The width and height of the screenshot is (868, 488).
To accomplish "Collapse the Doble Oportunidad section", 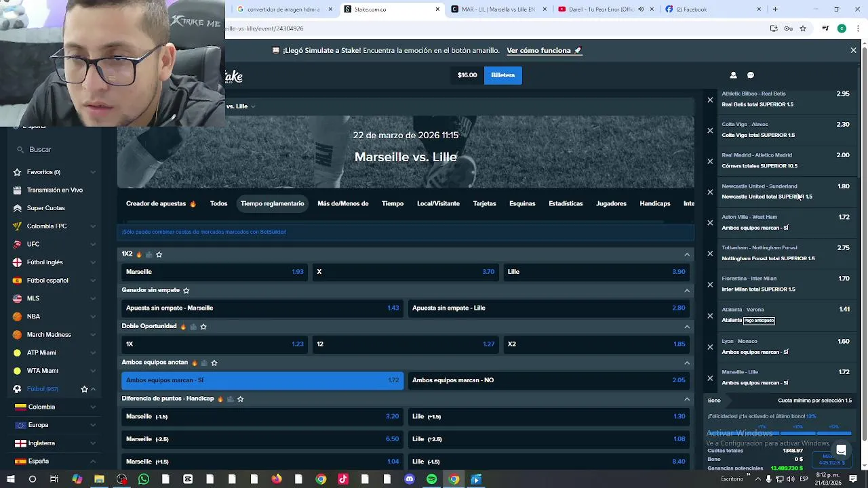I will (x=687, y=327).
